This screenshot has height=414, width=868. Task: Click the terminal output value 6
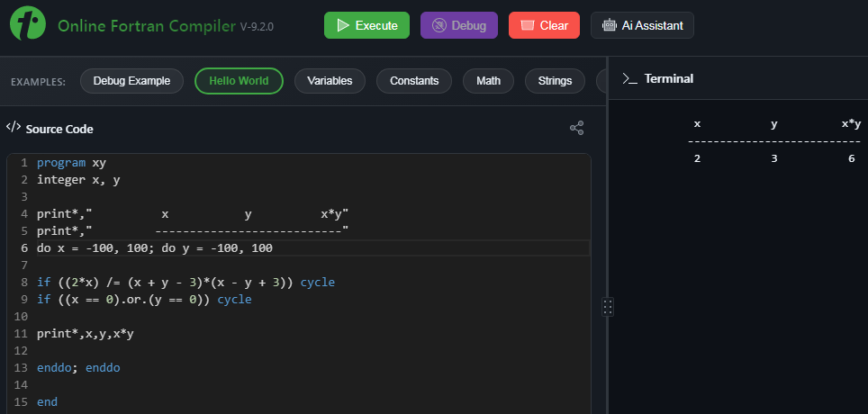(852, 158)
